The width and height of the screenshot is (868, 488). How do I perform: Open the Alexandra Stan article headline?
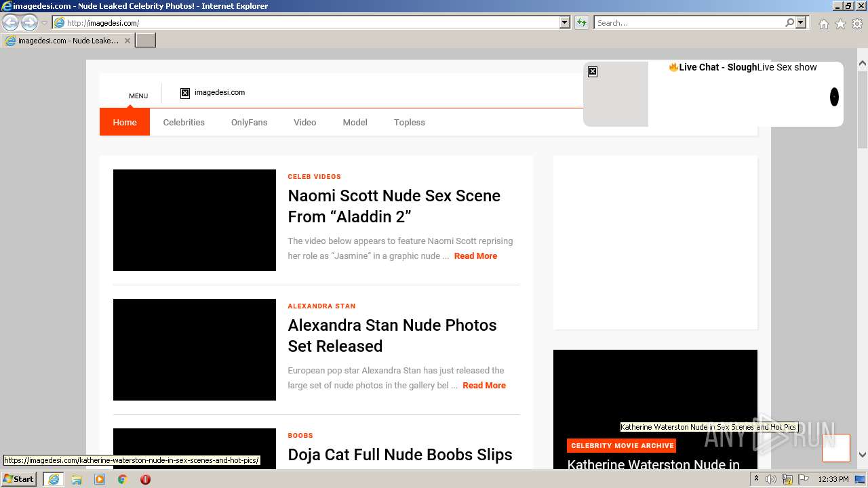click(x=392, y=335)
